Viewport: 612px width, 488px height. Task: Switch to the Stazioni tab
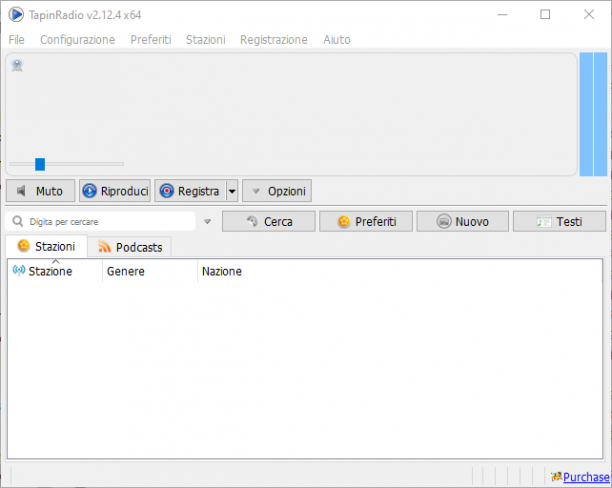[x=46, y=246]
